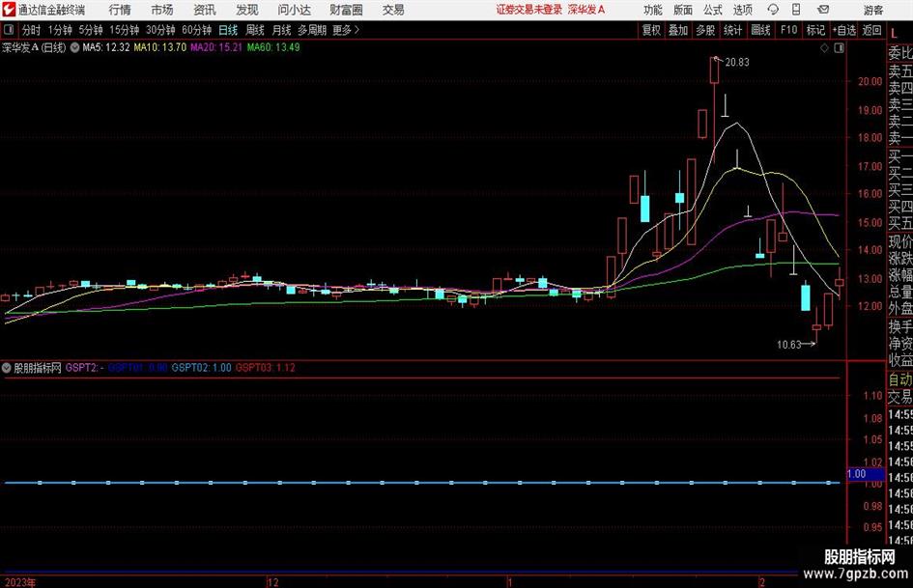
Task: Open the 多周期 multi-period view
Action: tap(312, 30)
